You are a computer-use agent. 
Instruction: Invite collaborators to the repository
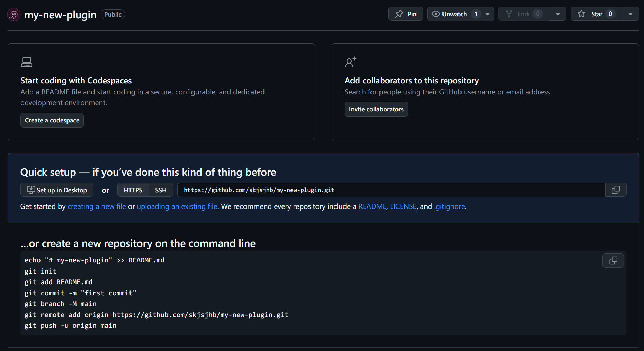[376, 109]
